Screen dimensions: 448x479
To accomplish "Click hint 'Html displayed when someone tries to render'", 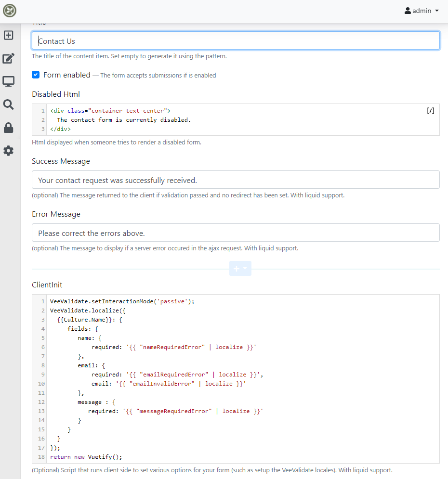I will pyautogui.click(x=117, y=142).
